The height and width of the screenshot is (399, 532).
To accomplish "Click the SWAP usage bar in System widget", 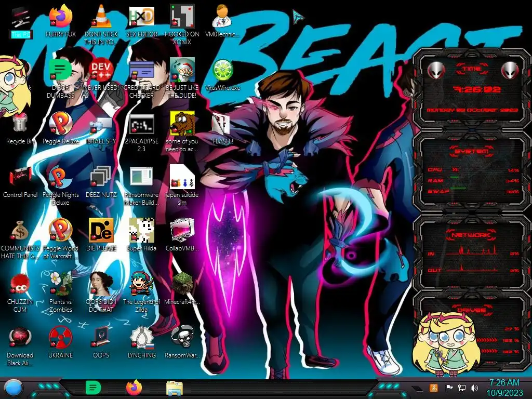I will point(458,188).
